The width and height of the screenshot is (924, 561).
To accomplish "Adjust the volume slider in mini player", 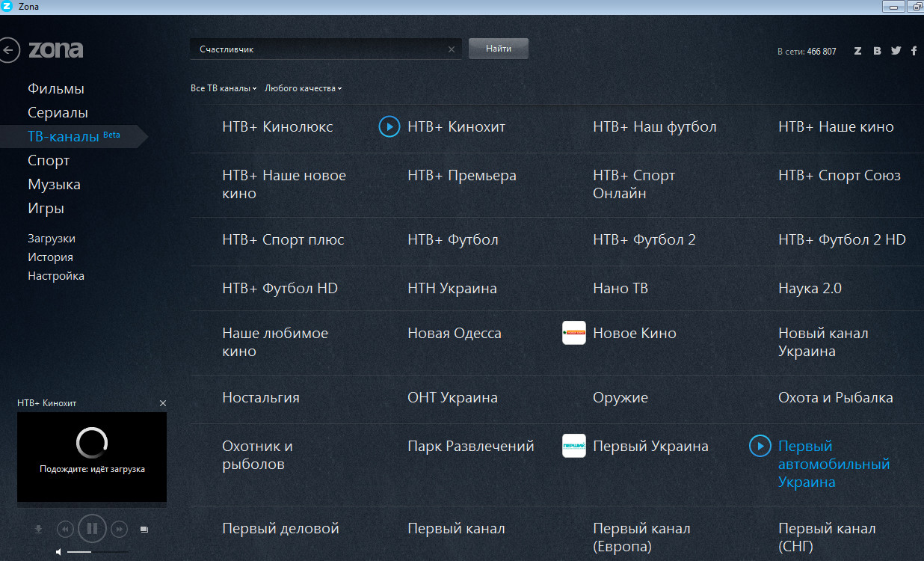I will tap(97, 552).
